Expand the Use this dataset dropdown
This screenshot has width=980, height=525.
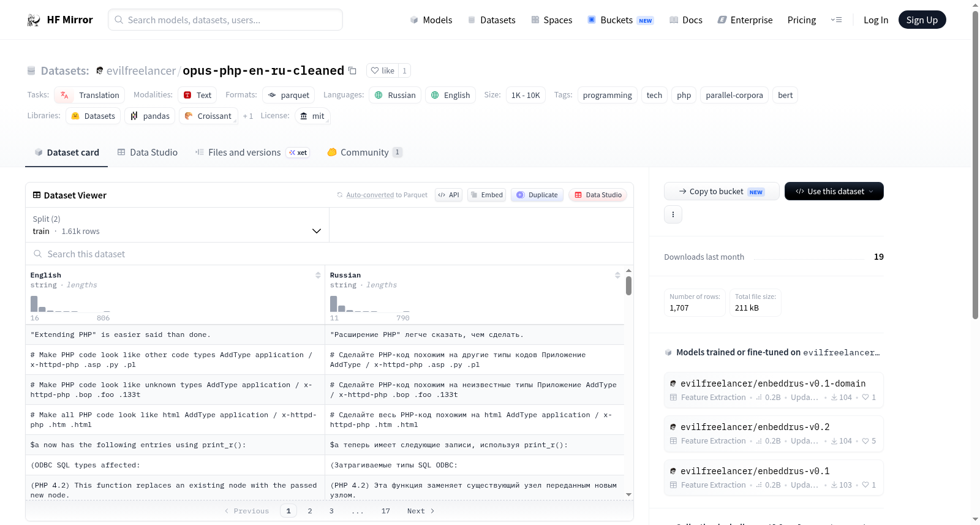pos(834,191)
